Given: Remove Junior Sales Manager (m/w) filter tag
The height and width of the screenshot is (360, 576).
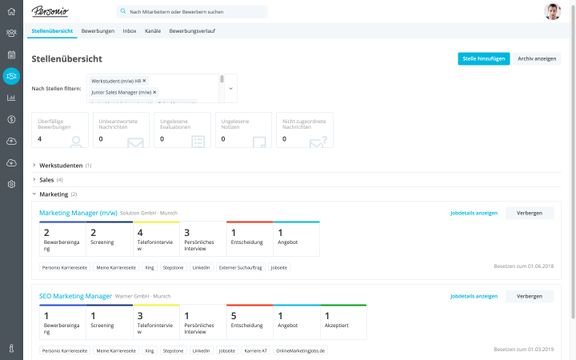Looking at the screenshot, I should click(x=155, y=92).
